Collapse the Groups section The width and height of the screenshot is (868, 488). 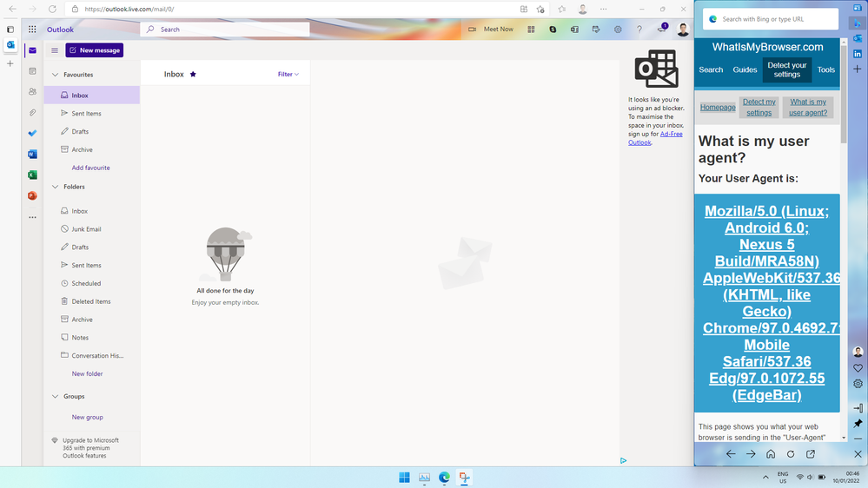(x=55, y=397)
